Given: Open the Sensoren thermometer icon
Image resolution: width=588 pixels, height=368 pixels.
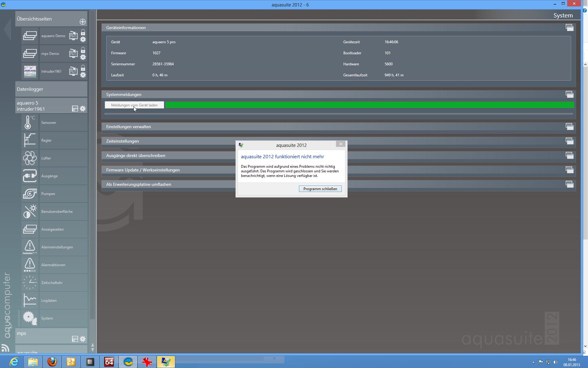Looking at the screenshot, I should (30, 123).
